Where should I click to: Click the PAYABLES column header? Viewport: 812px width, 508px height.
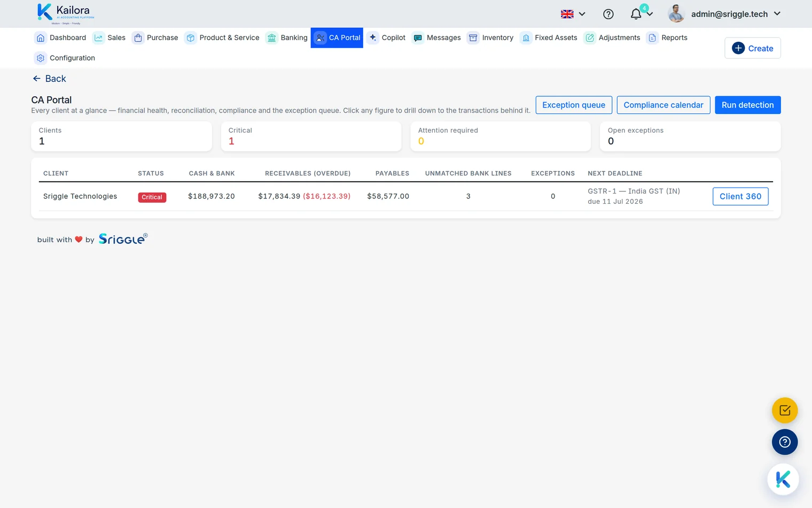coord(393,173)
